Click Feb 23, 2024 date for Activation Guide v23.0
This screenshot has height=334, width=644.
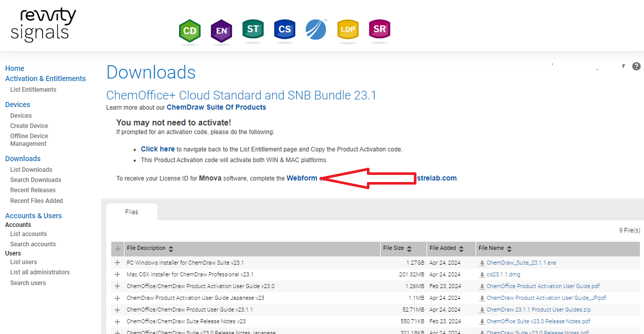coord(445,287)
